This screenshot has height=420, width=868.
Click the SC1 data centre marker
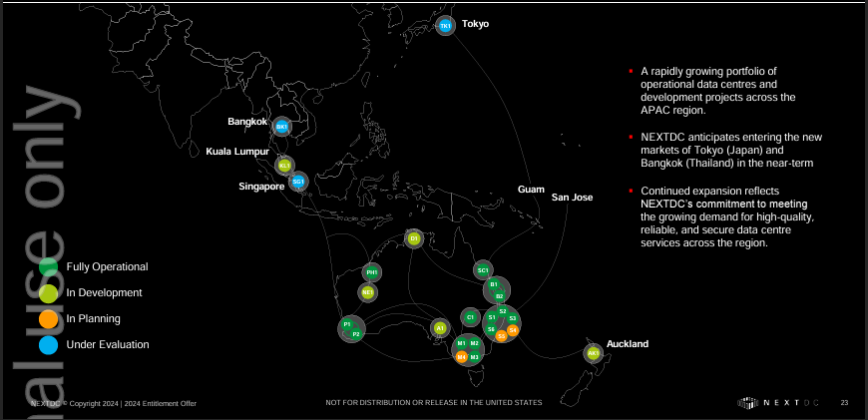point(482,270)
